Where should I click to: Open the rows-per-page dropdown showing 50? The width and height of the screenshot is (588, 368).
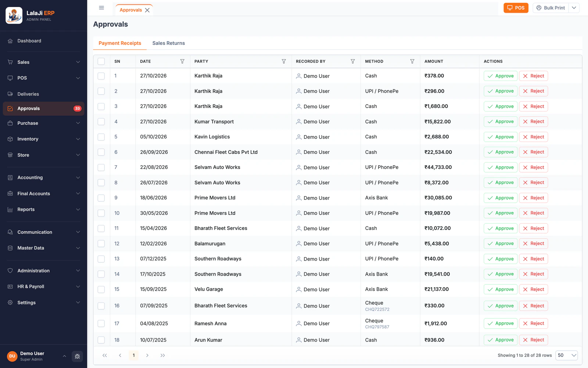pos(567,355)
